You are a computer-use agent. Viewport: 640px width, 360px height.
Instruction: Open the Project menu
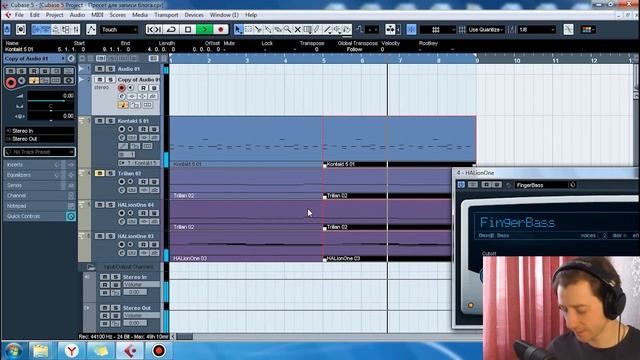click(54, 15)
